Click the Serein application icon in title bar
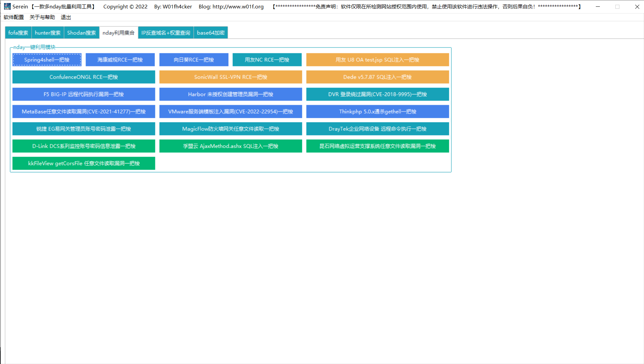The width and height of the screenshot is (644, 364). pos(7,6)
